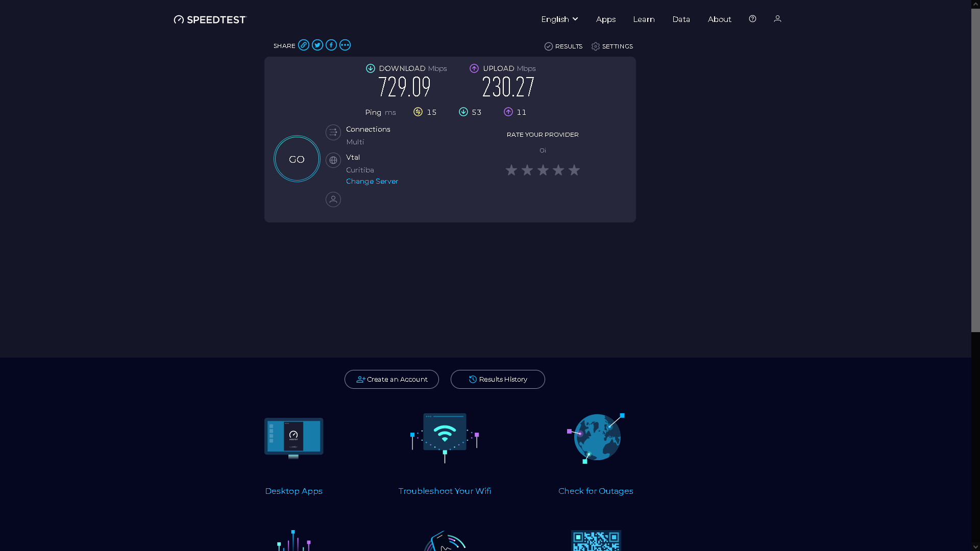Image resolution: width=980 pixels, height=551 pixels.
Task: Share result on Facebook
Action: 331,45
